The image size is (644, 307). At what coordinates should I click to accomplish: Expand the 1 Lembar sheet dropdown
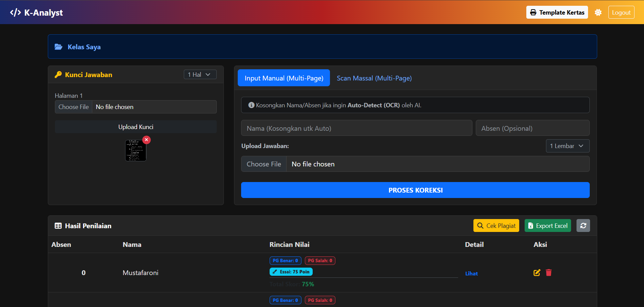pyautogui.click(x=567, y=146)
